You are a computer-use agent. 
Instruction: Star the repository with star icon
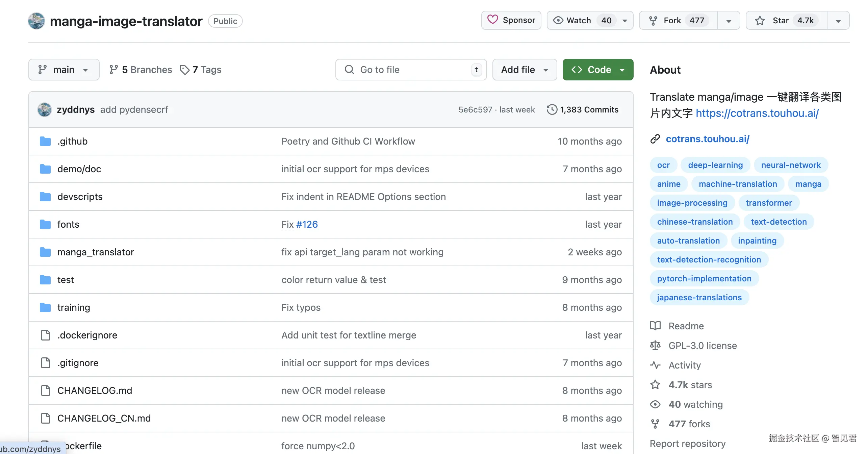tap(760, 21)
